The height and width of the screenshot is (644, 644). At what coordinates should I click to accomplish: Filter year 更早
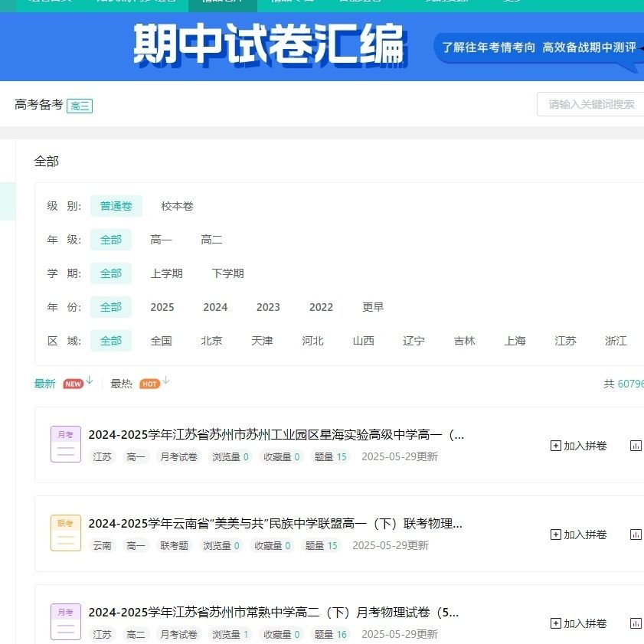point(373,307)
